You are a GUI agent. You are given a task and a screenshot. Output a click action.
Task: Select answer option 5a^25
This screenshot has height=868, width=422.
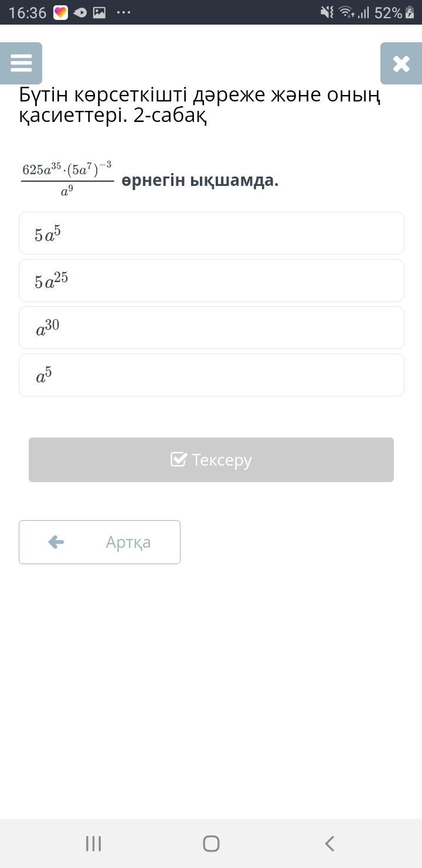point(211,281)
